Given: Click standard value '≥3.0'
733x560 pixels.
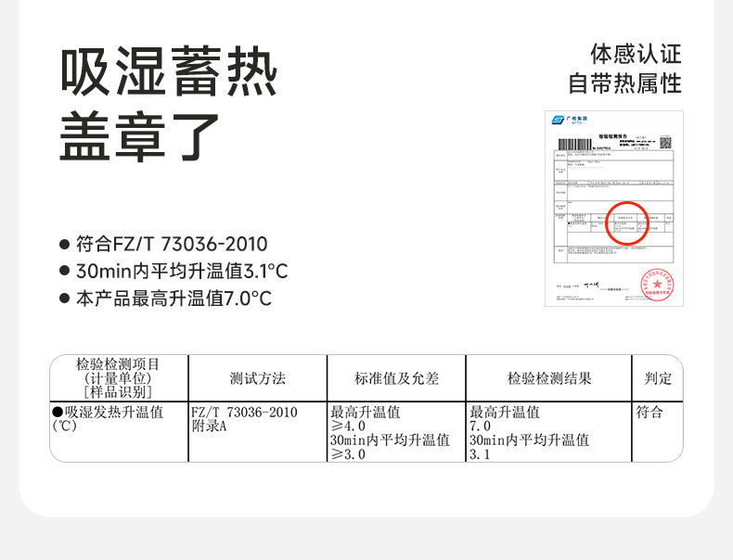Looking at the screenshot, I should click(x=348, y=453).
